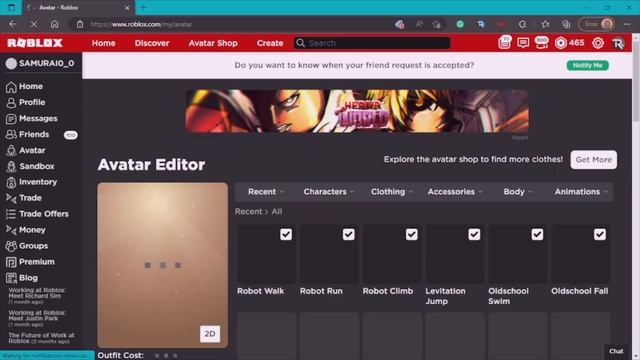Click the browser home icon
640x360 pixels.
pyautogui.click(x=54, y=24)
